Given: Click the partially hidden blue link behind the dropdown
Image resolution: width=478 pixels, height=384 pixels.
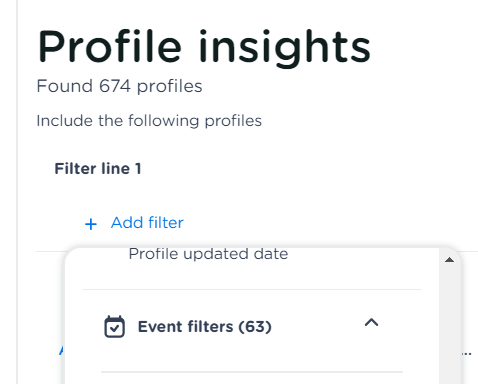Looking at the screenshot, I should (x=62, y=350).
